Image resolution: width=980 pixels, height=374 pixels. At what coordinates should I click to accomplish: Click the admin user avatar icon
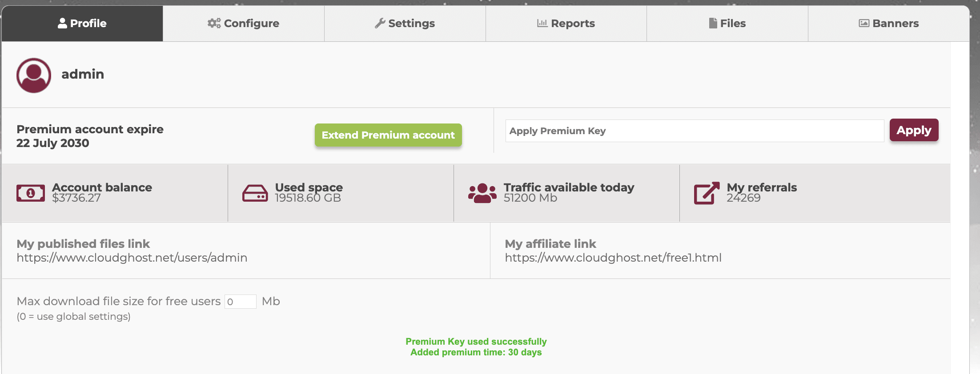pos(34,76)
